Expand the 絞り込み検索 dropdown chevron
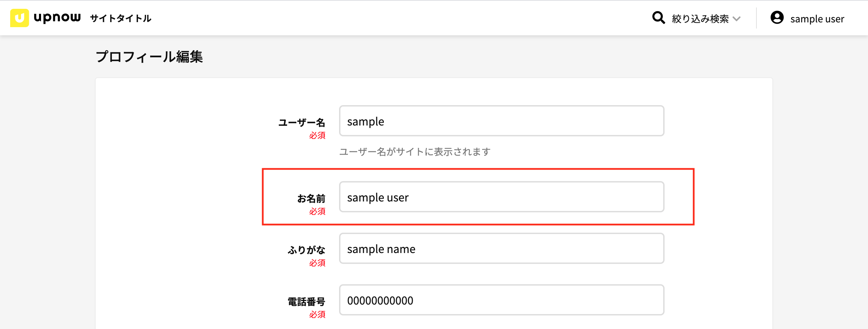Image resolution: width=868 pixels, height=329 pixels. pyautogui.click(x=736, y=19)
